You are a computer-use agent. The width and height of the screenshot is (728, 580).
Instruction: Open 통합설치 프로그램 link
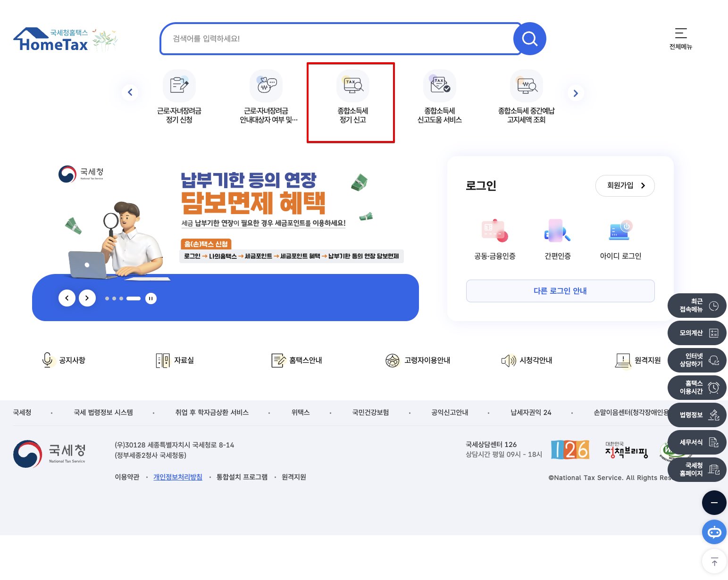click(242, 477)
